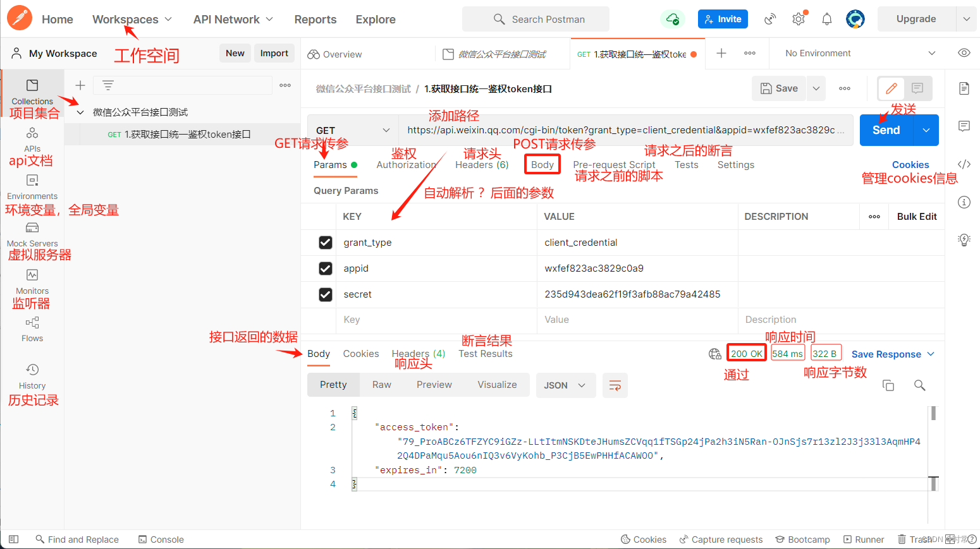This screenshot has width=980, height=549.
Task: Open the APIs sidebar panel
Action: click(x=32, y=140)
